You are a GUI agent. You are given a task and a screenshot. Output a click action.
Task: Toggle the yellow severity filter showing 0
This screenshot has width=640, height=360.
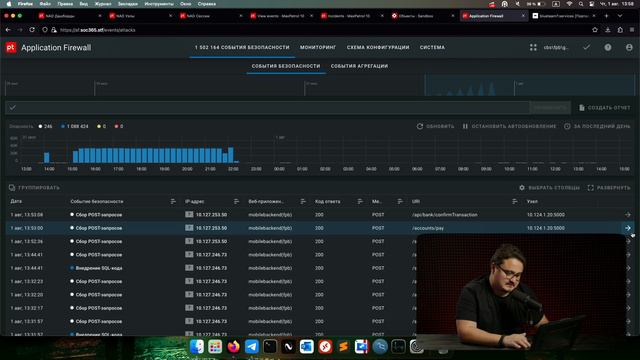(102, 127)
